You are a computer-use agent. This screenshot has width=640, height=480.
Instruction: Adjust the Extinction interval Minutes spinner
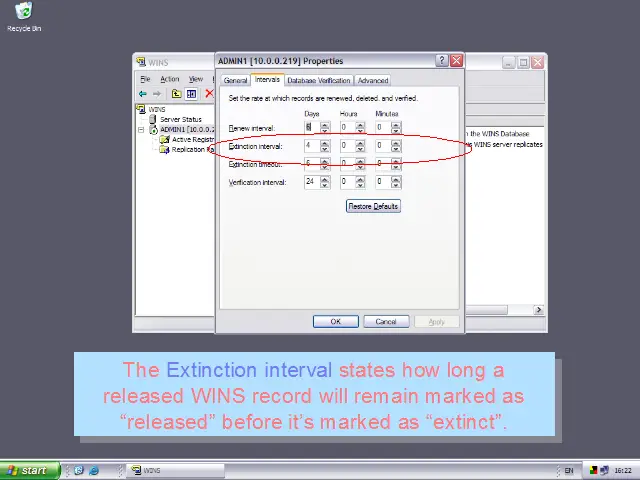click(x=396, y=146)
